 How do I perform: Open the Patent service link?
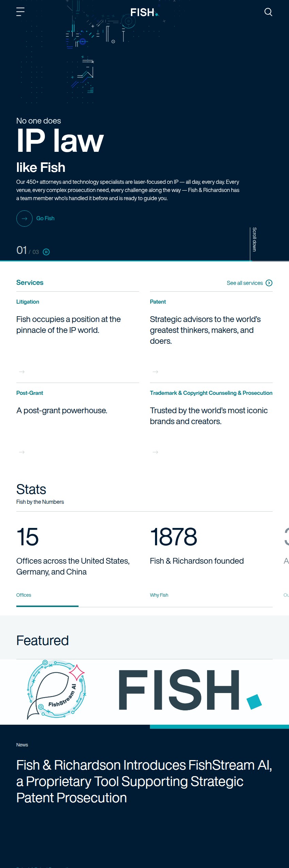[158, 302]
